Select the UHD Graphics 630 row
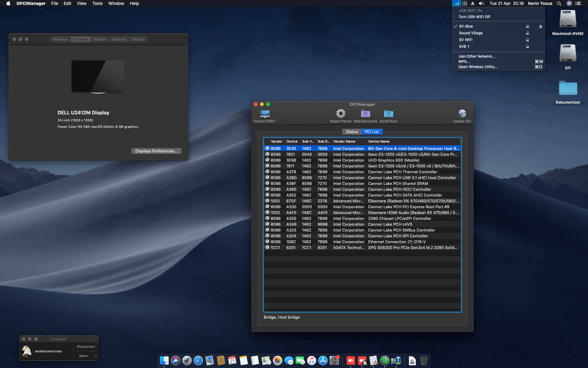 click(x=393, y=160)
